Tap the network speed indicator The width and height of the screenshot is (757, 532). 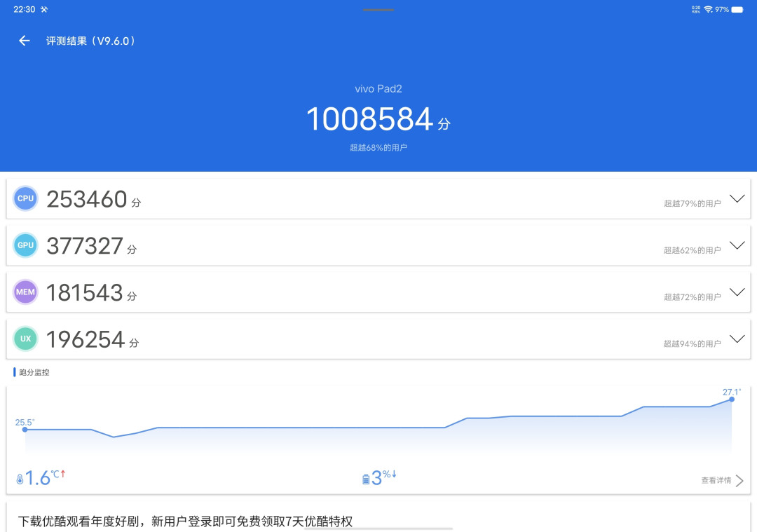696,9
